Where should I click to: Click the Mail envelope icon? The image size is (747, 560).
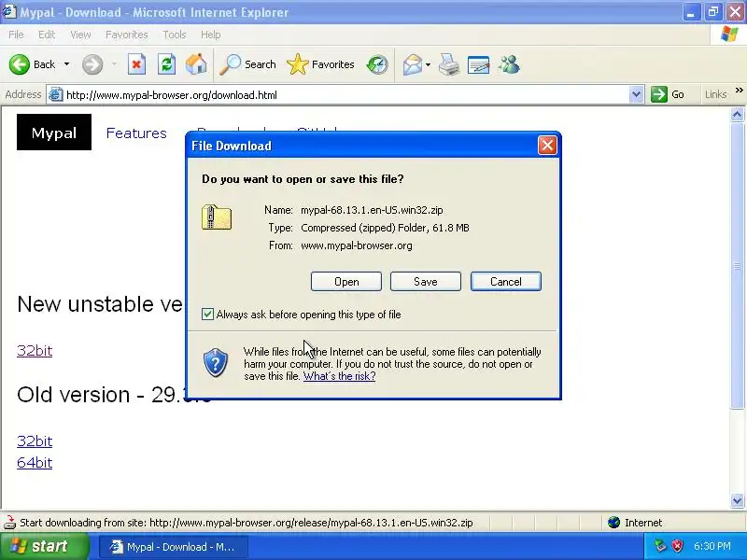[x=412, y=64]
